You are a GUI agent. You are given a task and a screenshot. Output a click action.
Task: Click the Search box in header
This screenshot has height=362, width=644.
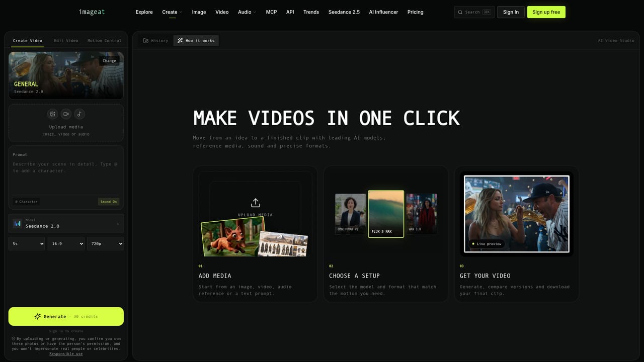click(x=474, y=12)
